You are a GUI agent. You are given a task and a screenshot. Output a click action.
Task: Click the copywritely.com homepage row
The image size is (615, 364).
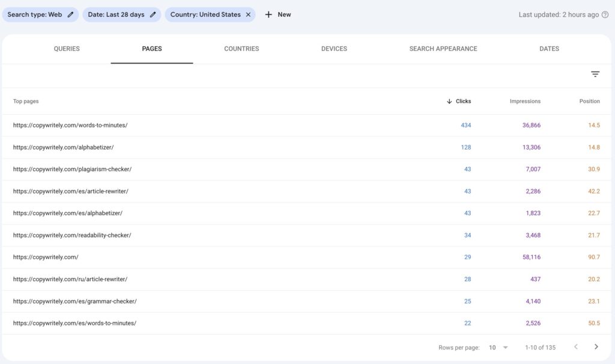(x=46, y=257)
